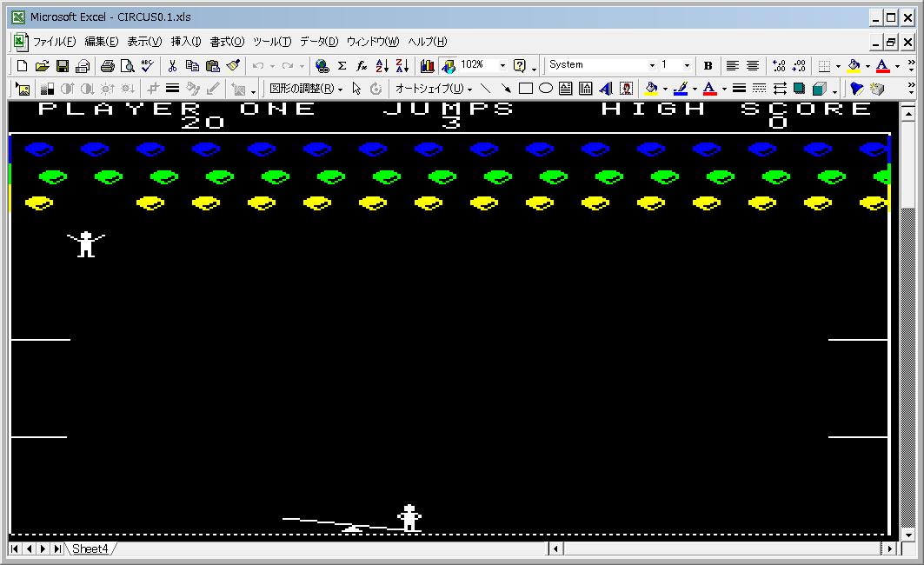This screenshot has width=924, height=565.
Task: Select the Arrow drawing tool
Action: pyautogui.click(x=506, y=89)
